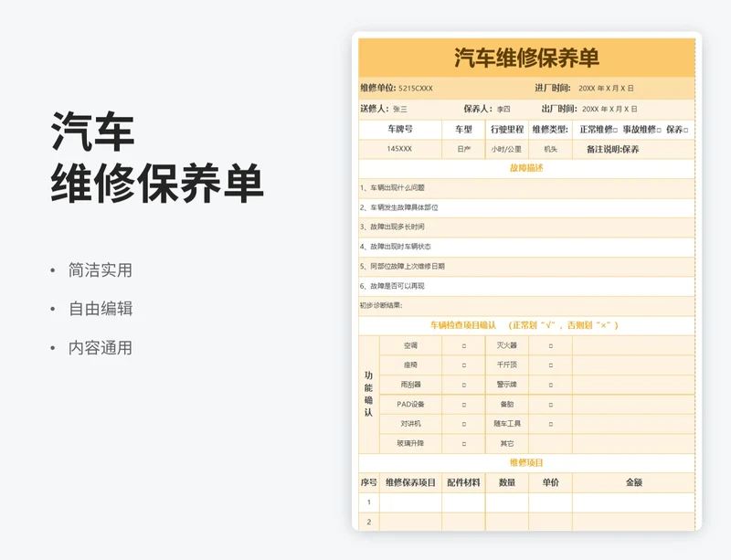Select the 序号 cell numbered 1
Screen dimensions: 731x560
coord(369,502)
